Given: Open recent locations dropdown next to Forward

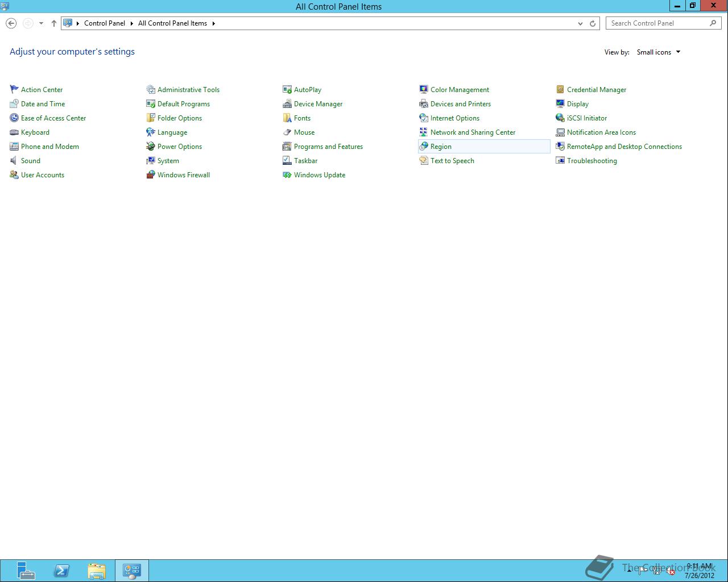Looking at the screenshot, I should click(41, 23).
